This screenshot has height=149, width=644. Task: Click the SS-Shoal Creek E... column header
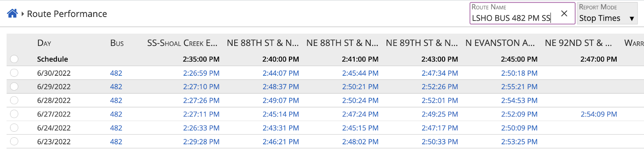[182, 43]
